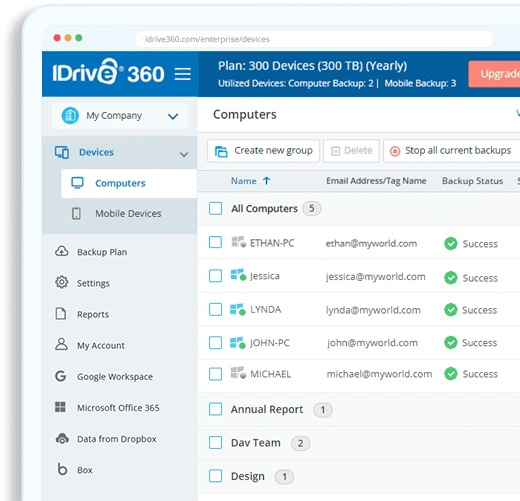
Task: Click the Jessica Windows device icon
Action: [x=238, y=275]
